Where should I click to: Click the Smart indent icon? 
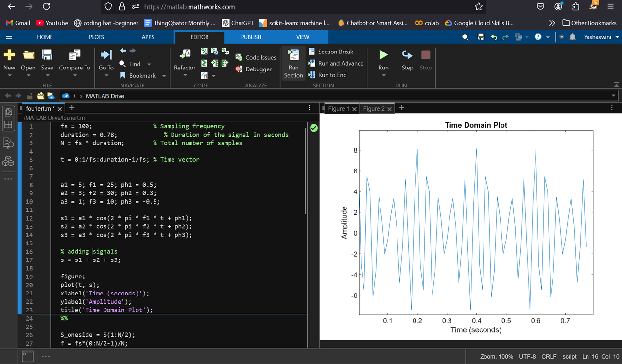[204, 63]
